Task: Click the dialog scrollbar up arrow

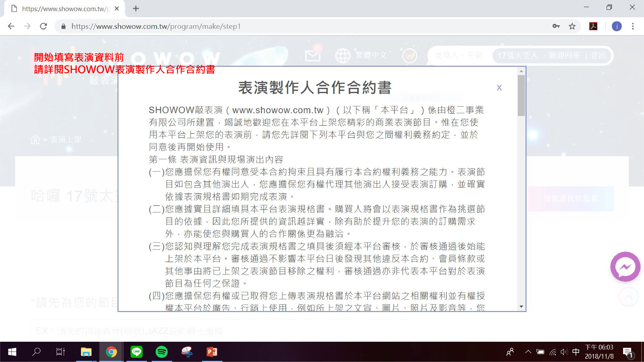Action: [x=521, y=71]
